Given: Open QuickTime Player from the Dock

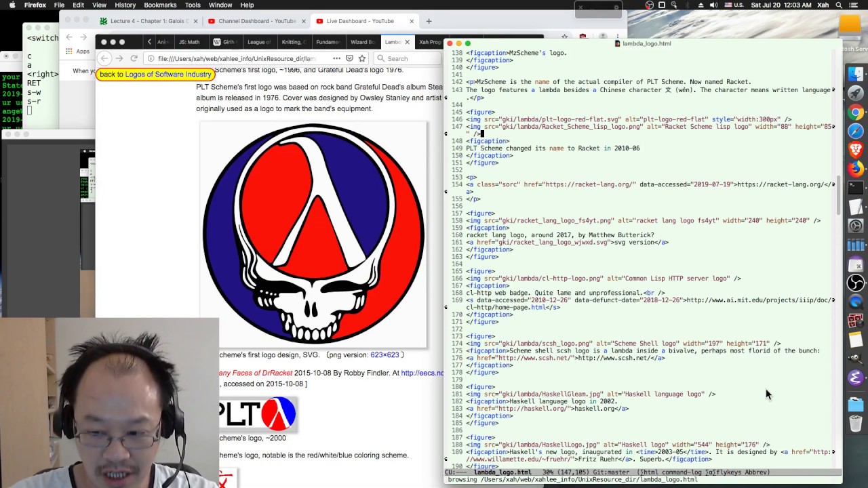Looking at the screenshot, I should pos(856,302).
